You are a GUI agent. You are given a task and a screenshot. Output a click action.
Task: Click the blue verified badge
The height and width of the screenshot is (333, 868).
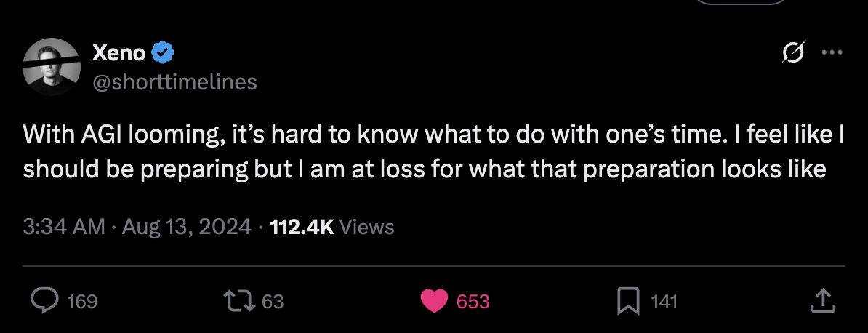pos(162,52)
